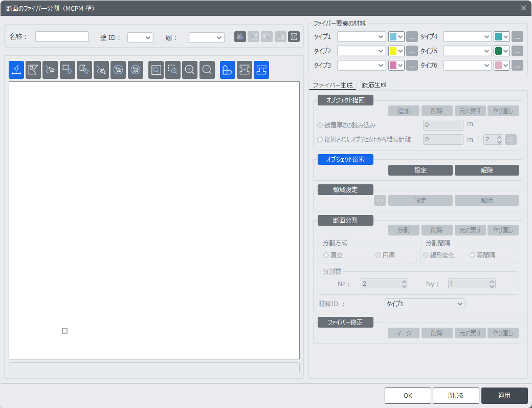Open the light blue color swatch for タイプ1
Image resolution: width=532 pixels, height=408 pixels.
[x=396, y=37]
